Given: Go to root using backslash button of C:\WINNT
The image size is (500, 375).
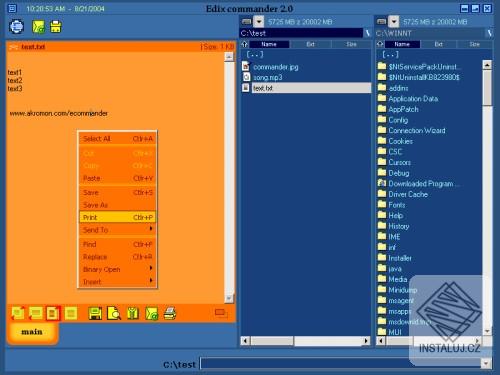Looking at the screenshot, I should pyautogui.click(x=489, y=33).
